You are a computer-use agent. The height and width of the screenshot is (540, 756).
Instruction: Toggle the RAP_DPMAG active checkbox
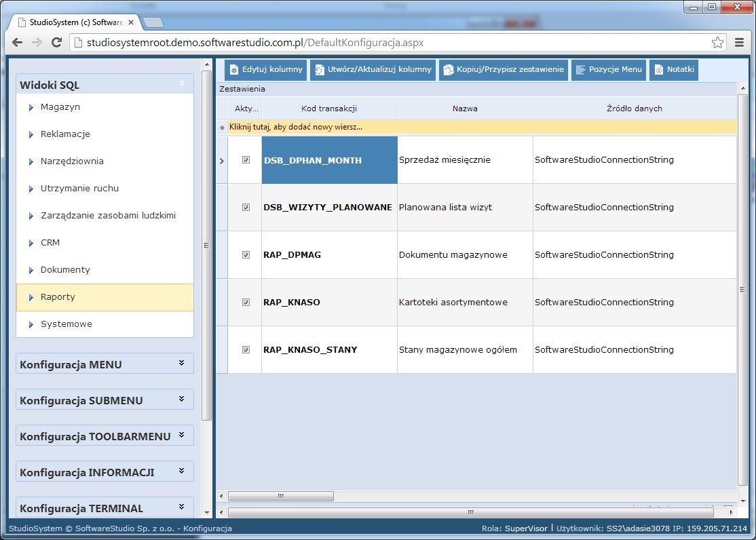pyautogui.click(x=246, y=254)
